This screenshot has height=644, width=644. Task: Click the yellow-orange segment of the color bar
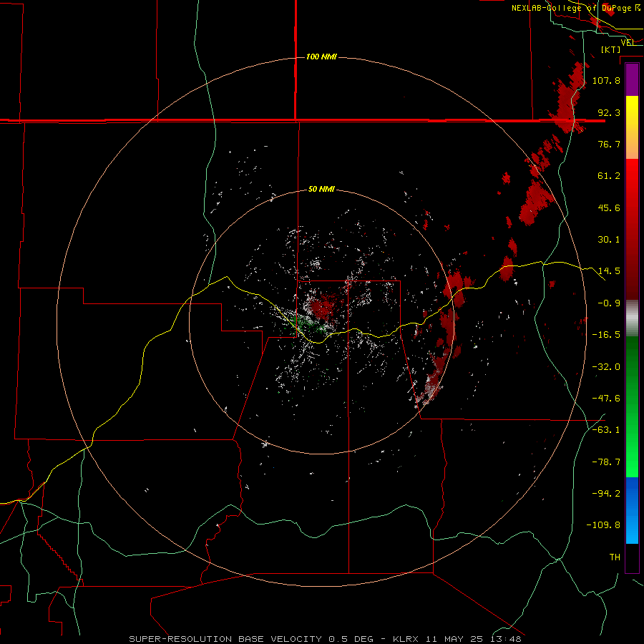coord(632,127)
